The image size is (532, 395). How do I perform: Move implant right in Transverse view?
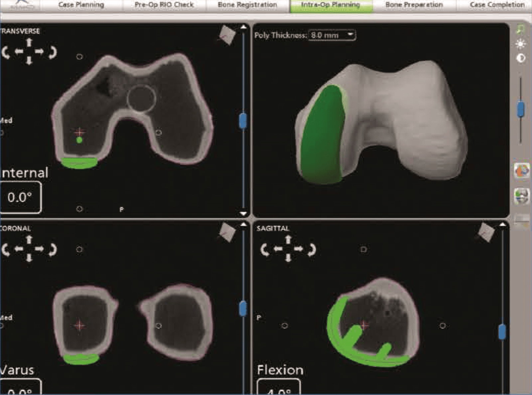(40, 51)
